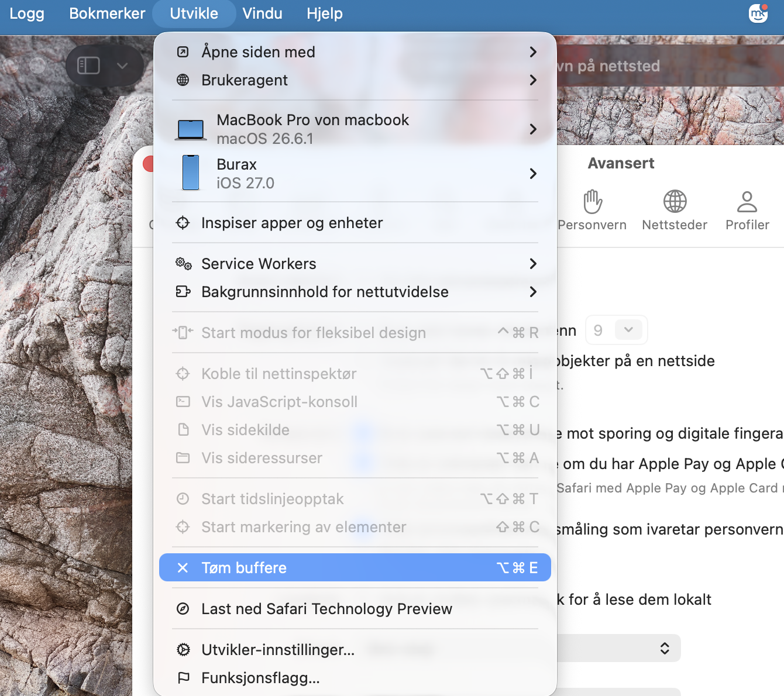The image size is (784, 696).
Task: Close the open Utvikle menu
Action: coord(194,13)
